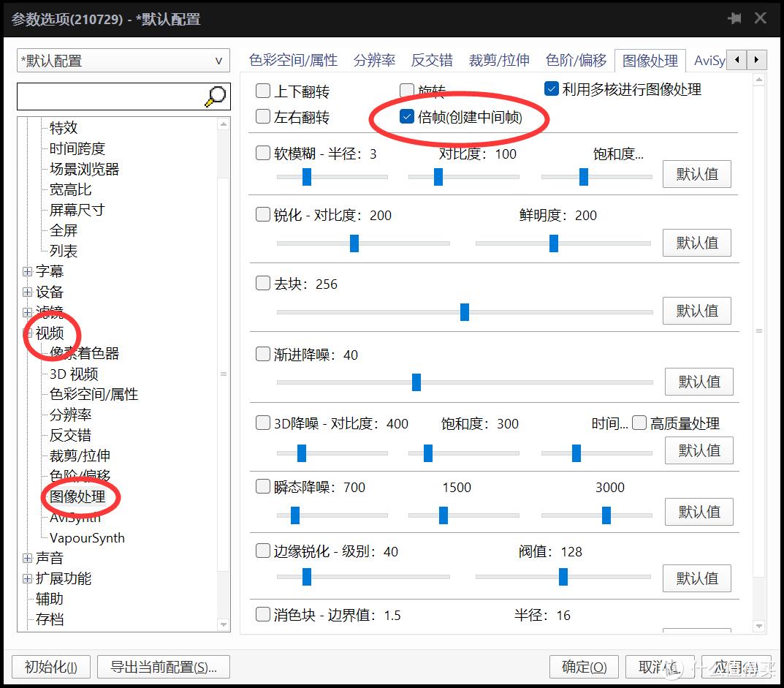Uncheck 利用多核进行图像处理
Image resolution: width=784 pixels, height=688 pixels.
pos(550,89)
